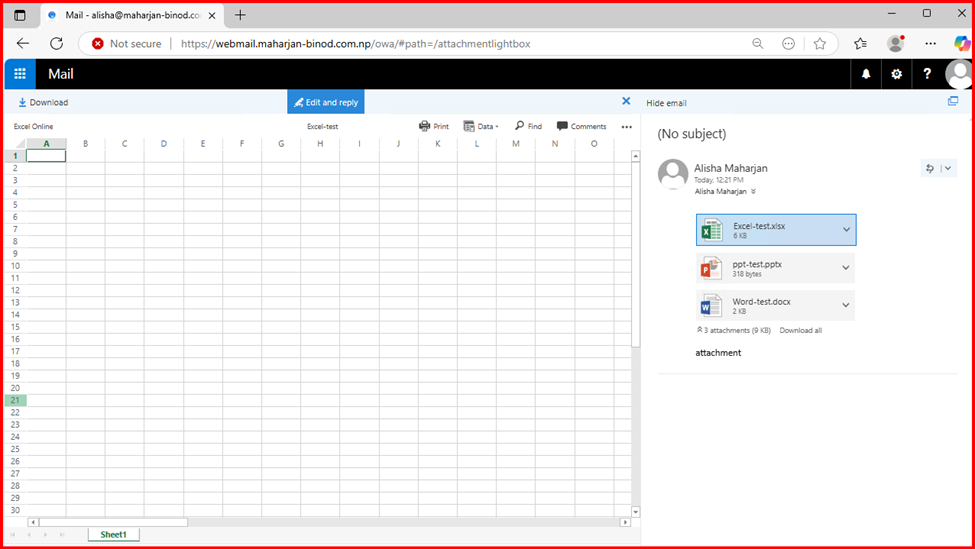Viewport: 975px width, 549px height.
Task: Select the Sheet1 worksheet tab
Action: [x=114, y=535]
